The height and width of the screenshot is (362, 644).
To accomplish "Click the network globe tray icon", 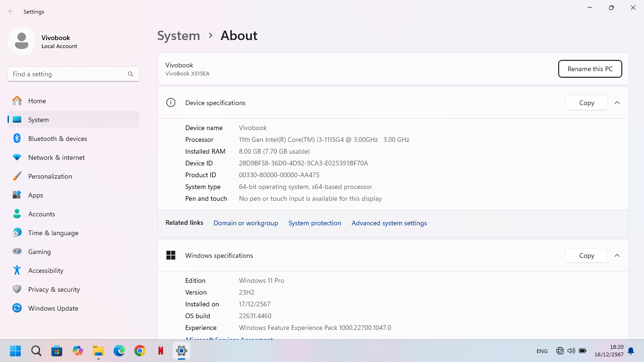I will click(x=560, y=351).
